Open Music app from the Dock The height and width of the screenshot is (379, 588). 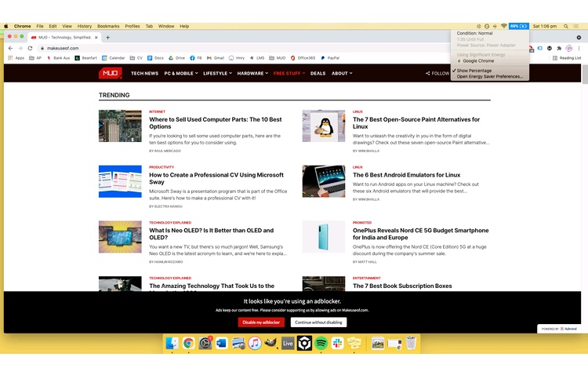pyautogui.click(x=255, y=343)
